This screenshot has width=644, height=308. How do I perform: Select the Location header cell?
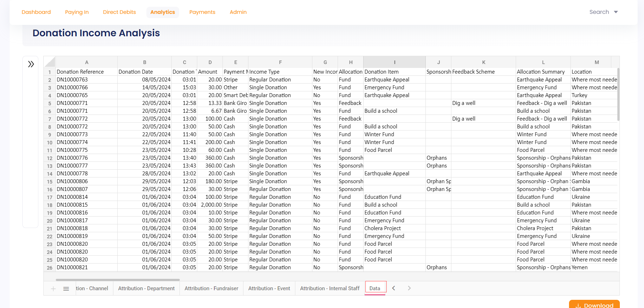(x=594, y=72)
